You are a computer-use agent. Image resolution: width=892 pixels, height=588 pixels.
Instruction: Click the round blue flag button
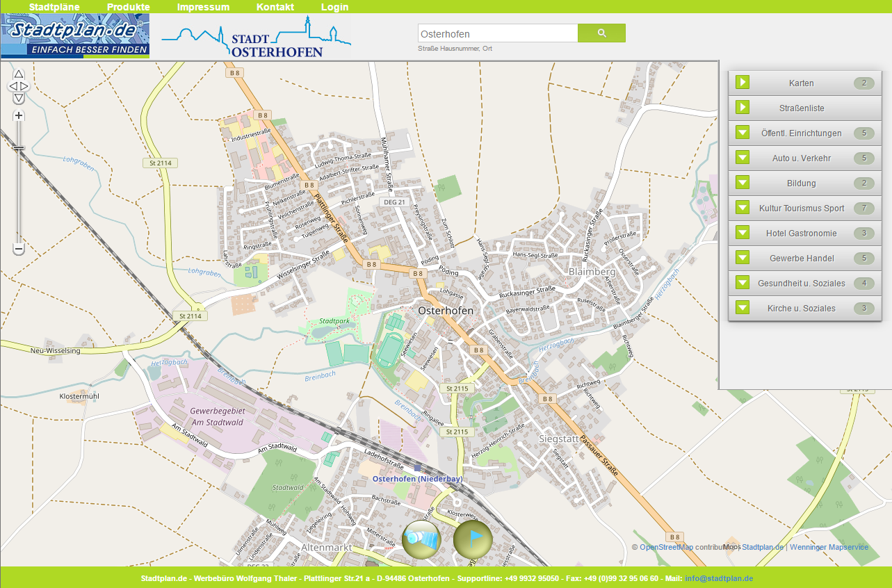click(473, 539)
